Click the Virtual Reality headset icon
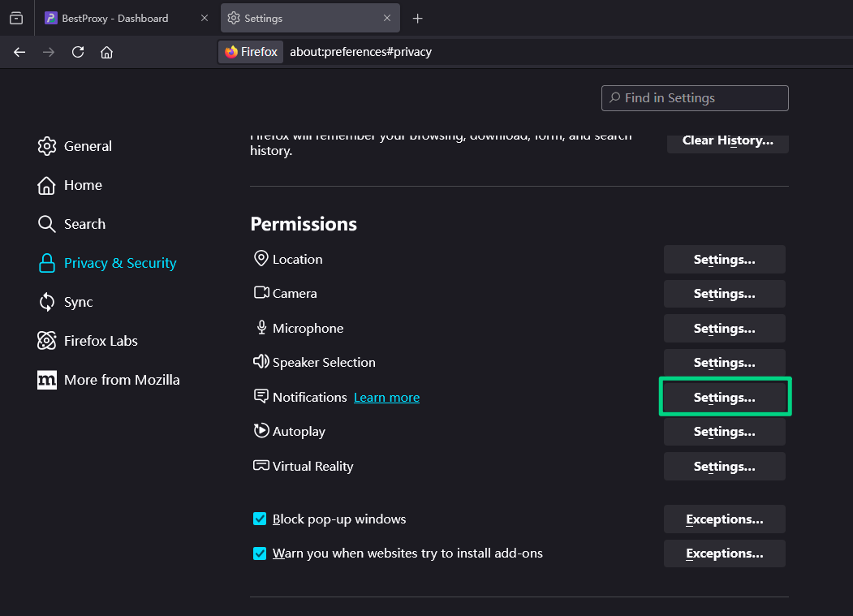This screenshot has height=616, width=853. coord(261,465)
